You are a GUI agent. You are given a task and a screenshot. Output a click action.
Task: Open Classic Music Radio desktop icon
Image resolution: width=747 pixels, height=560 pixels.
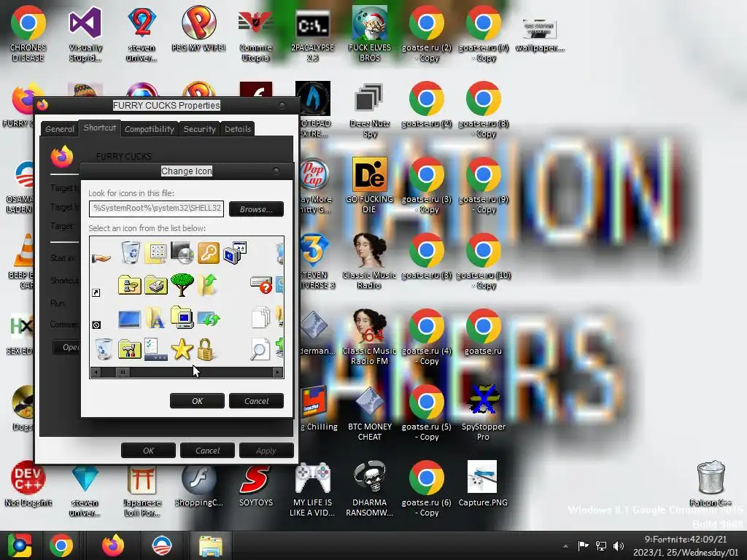369,261
